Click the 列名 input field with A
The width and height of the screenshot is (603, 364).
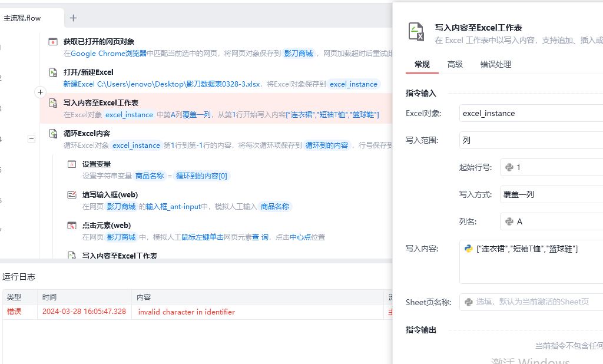[x=551, y=221]
